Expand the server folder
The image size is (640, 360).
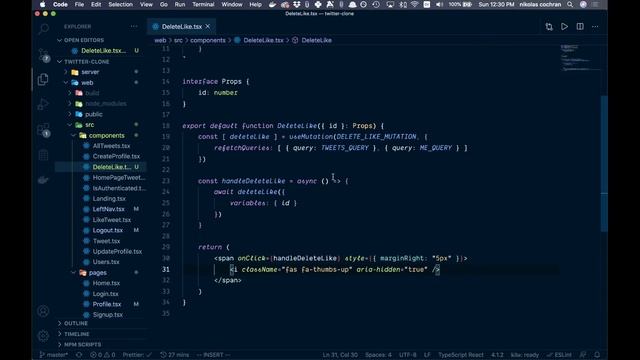click(90, 72)
